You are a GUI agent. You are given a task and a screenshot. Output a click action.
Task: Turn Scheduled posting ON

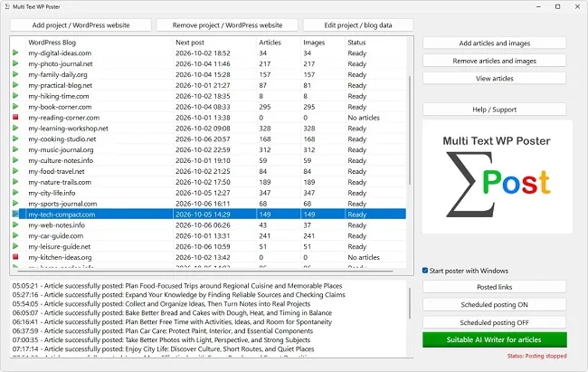(x=494, y=305)
